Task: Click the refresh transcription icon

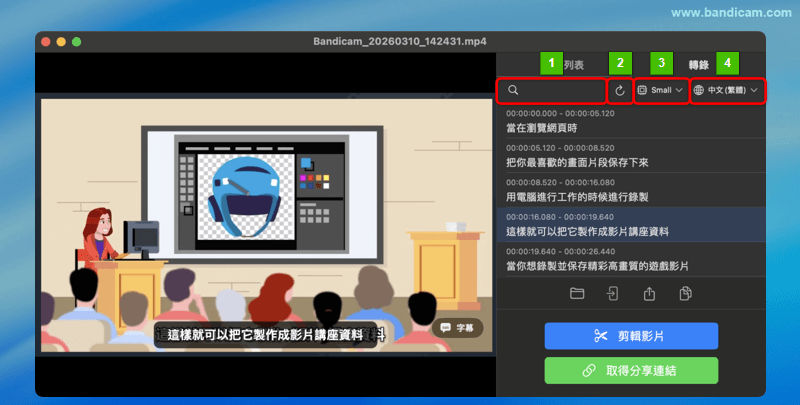Action: click(619, 91)
